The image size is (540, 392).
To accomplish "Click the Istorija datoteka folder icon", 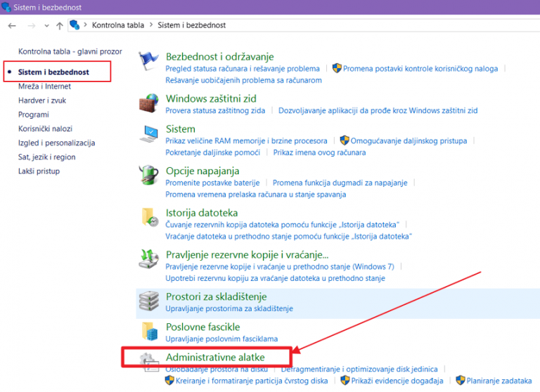I will point(150,217).
